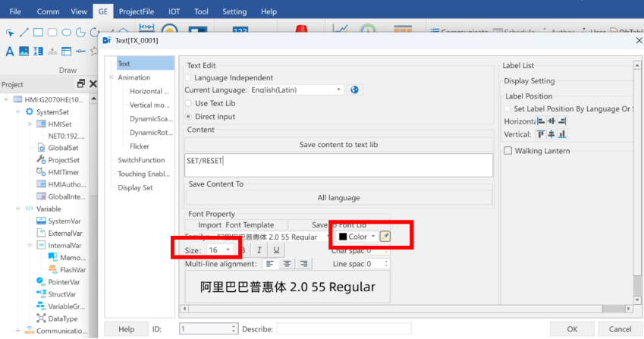Enable Walking Lantern checkbox

point(508,151)
